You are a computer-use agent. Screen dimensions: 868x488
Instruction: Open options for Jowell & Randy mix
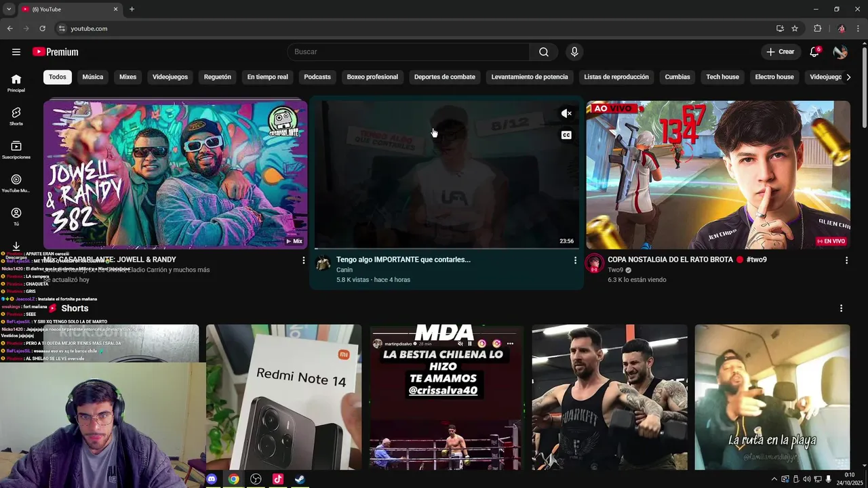(x=303, y=260)
